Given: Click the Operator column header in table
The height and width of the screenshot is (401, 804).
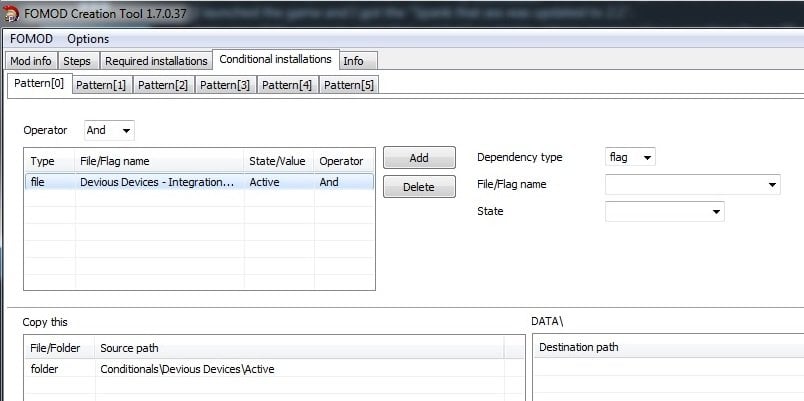Looking at the screenshot, I should (344, 161).
